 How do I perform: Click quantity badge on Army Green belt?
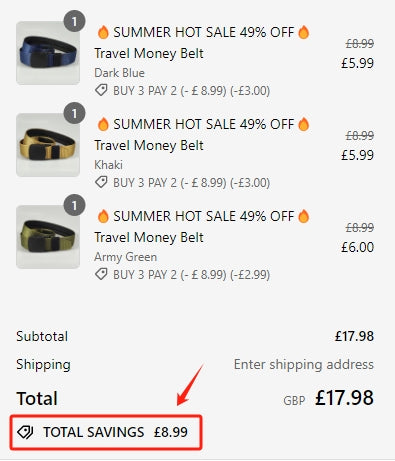(x=74, y=205)
